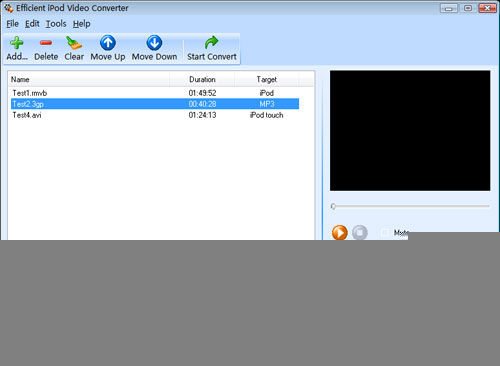
Task: Open the Tools menu
Action: [56, 24]
